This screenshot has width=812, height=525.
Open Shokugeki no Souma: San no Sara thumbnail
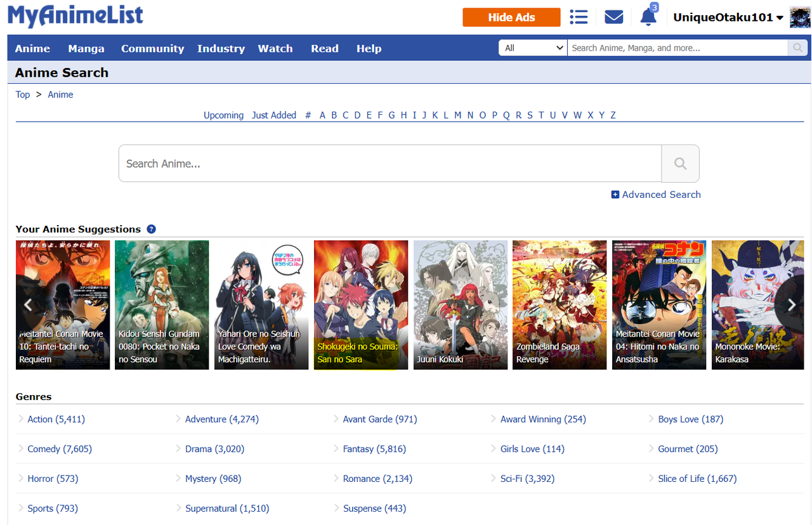361,305
